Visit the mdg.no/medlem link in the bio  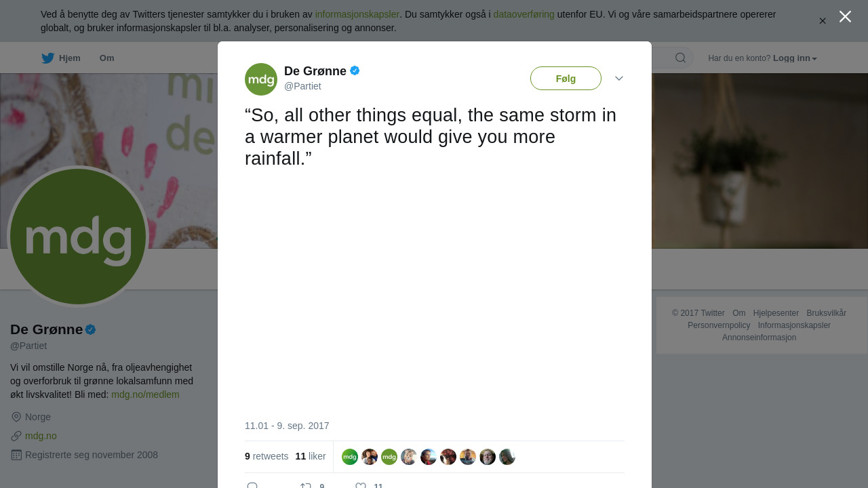click(x=145, y=394)
